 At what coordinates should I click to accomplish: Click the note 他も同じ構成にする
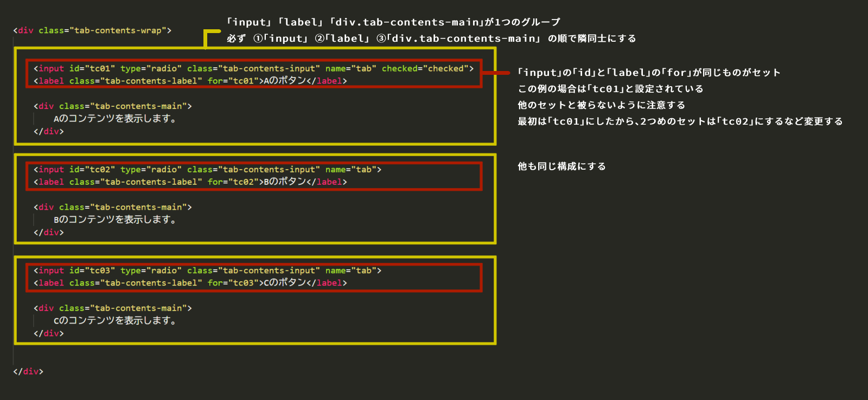pos(561,166)
